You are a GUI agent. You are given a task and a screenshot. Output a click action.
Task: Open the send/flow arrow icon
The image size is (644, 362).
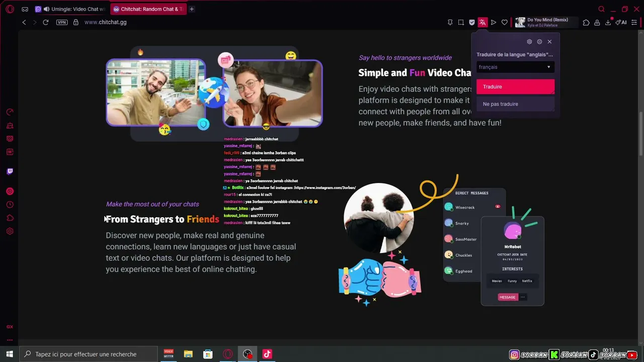pyautogui.click(x=494, y=22)
